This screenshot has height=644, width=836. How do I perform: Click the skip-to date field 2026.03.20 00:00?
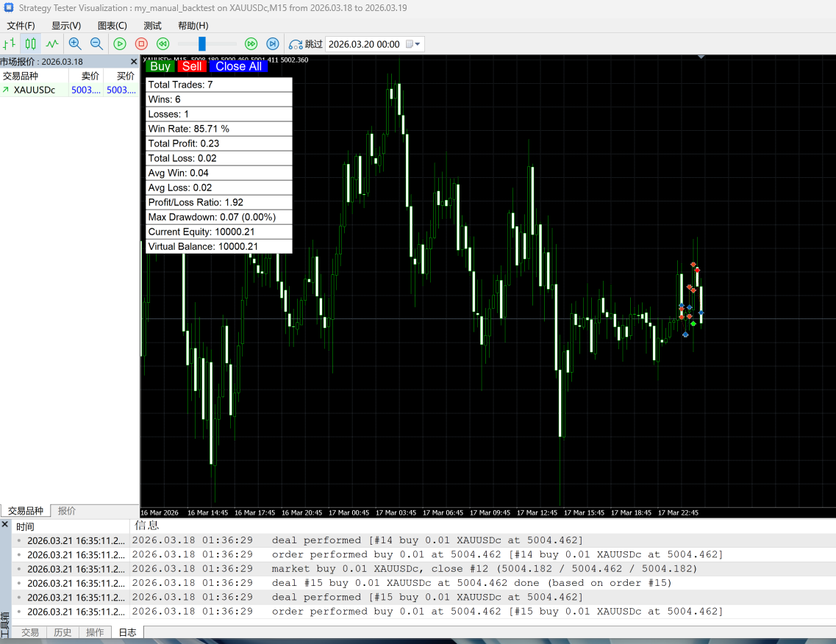(x=364, y=44)
